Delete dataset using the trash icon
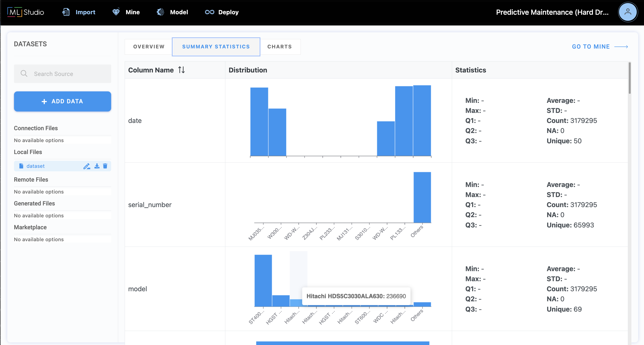 (x=105, y=166)
